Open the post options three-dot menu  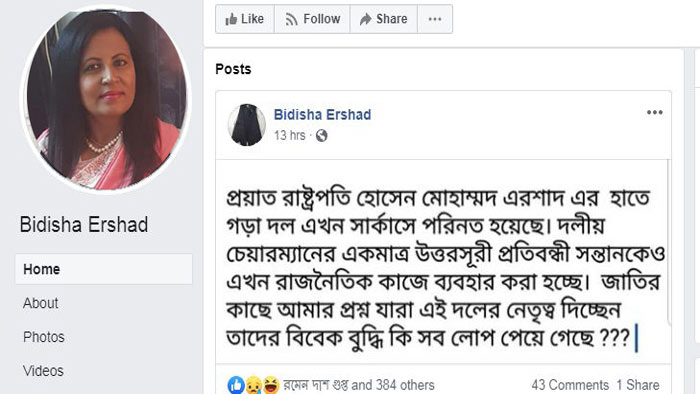coord(654,112)
